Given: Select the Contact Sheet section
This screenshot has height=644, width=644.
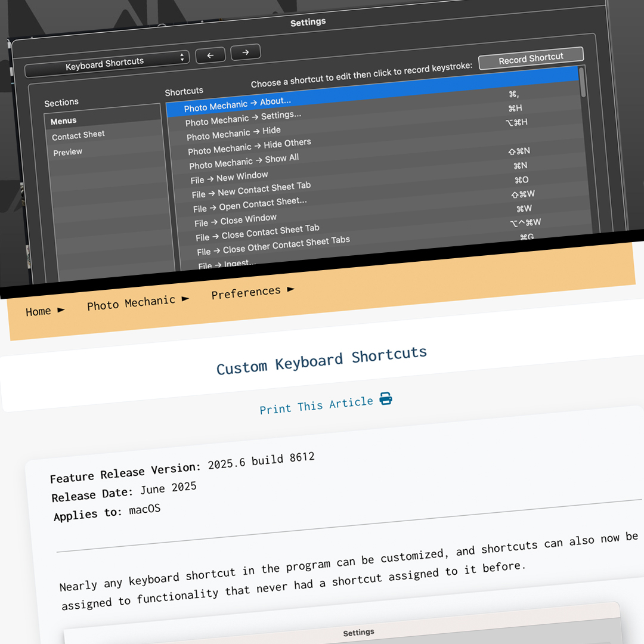Looking at the screenshot, I should click(x=78, y=135).
